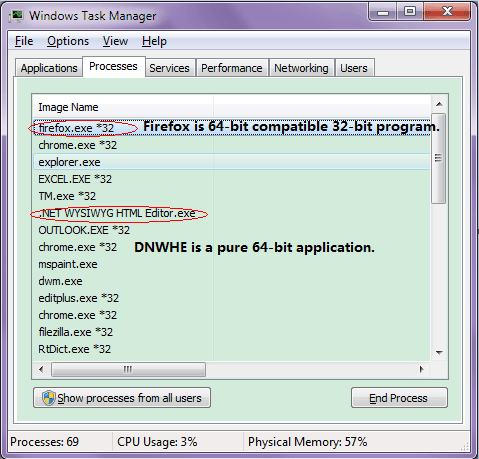Click Physical Memory: 57% status entry
The width and height of the screenshot is (479, 459).
(307, 442)
